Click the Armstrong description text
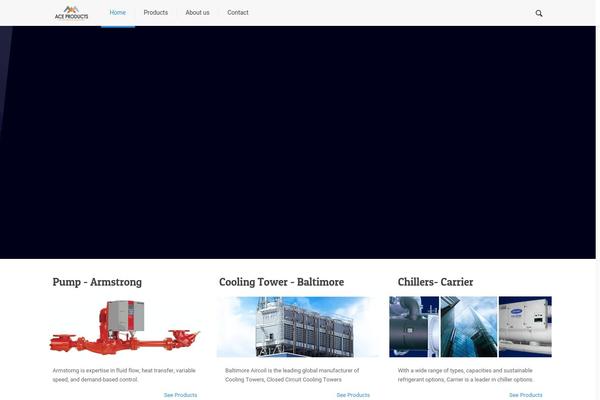 click(124, 375)
